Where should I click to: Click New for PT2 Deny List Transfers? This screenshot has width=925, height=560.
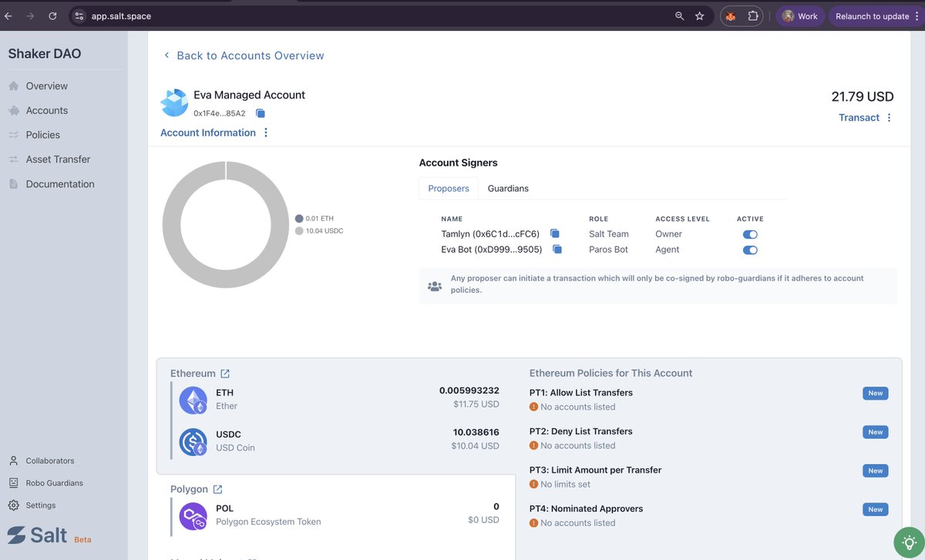(x=876, y=432)
